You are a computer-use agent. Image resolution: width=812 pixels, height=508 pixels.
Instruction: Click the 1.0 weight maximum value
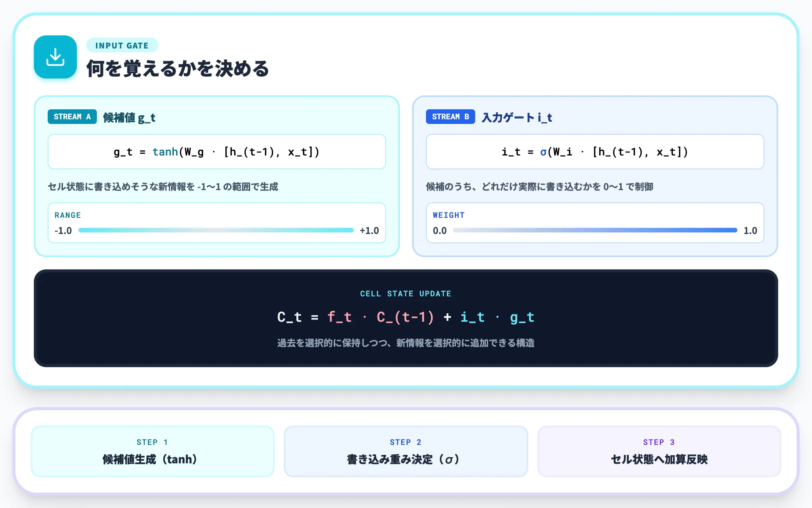[x=750, y=231]
